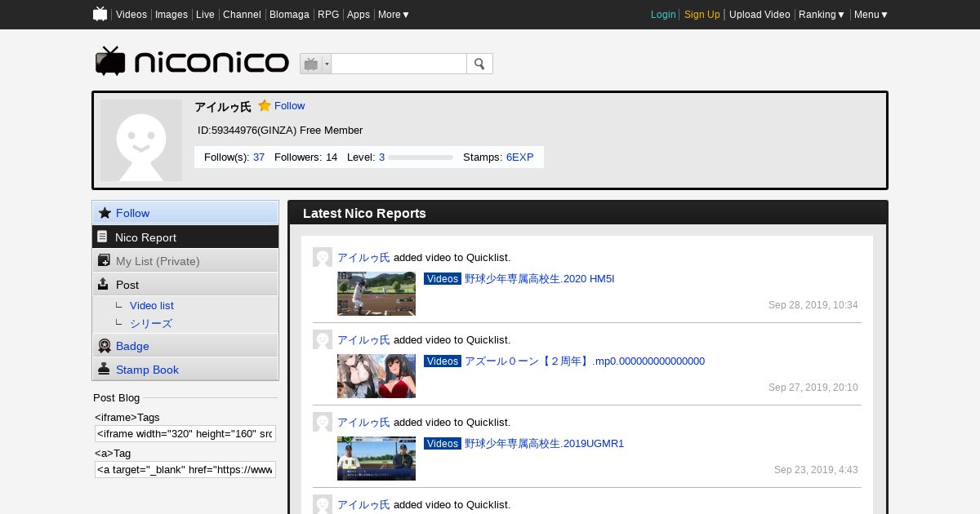Expand the Menu▼ dropdown
This screenshot has height=514, width=980.
871,15
